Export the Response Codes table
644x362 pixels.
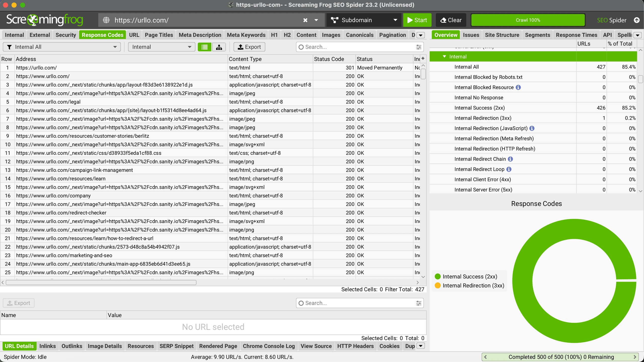249,47
